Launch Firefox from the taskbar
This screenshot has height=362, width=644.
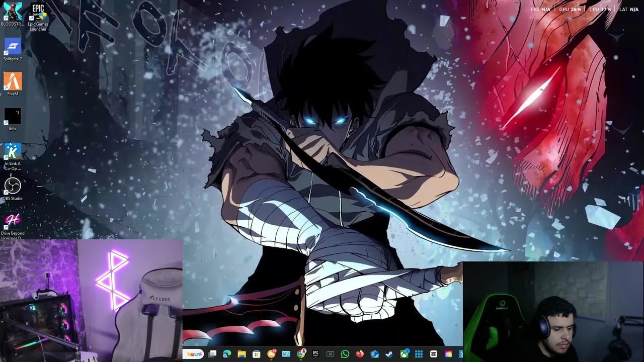pyautogui.click(x=360, y=354)
